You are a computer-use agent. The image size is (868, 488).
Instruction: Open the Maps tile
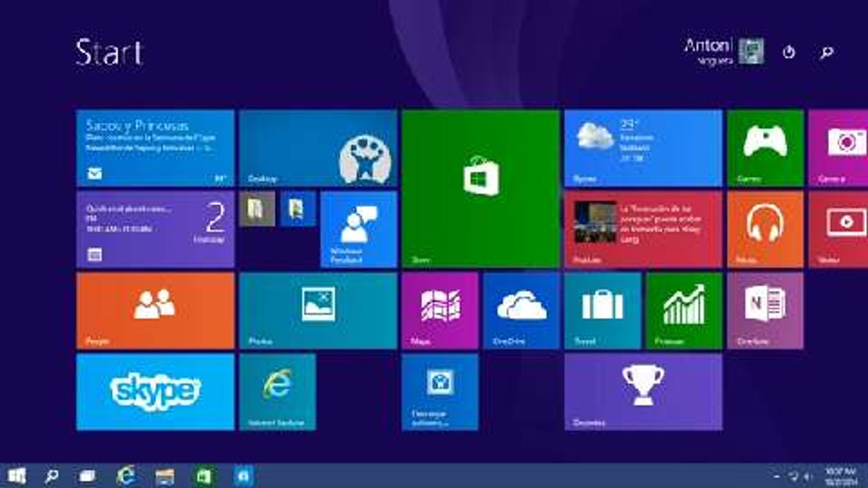(440, 311)
